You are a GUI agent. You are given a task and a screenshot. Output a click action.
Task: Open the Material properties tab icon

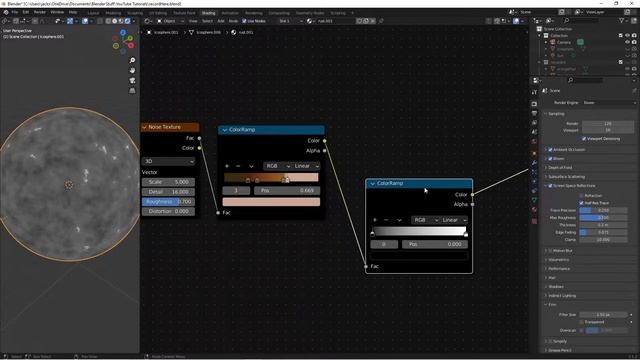tap(534, 209)
